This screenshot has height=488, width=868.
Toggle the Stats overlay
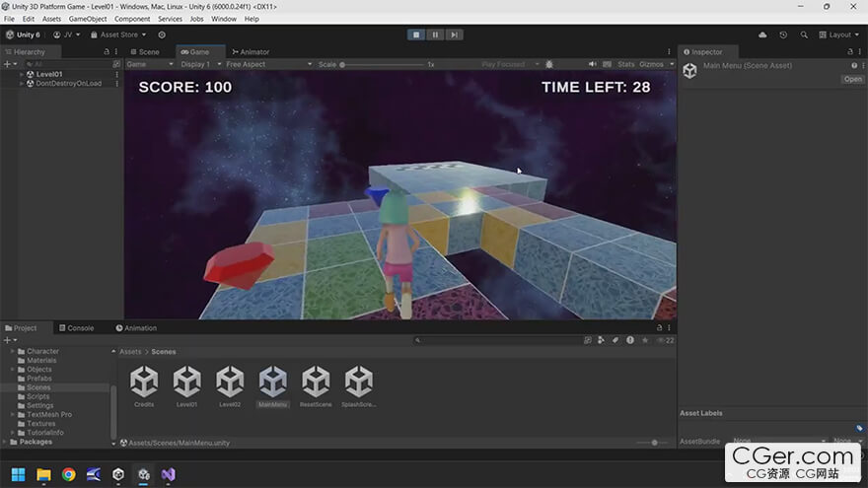coord(626,65)
